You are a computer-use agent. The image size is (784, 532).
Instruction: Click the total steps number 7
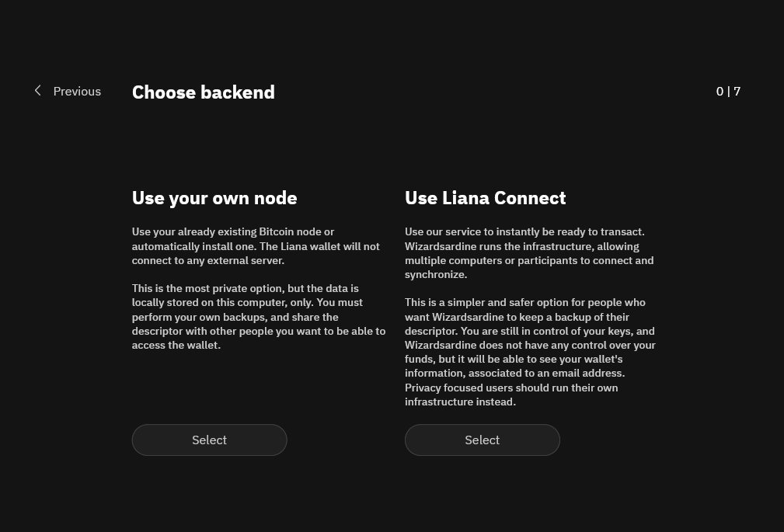[737, 92]
